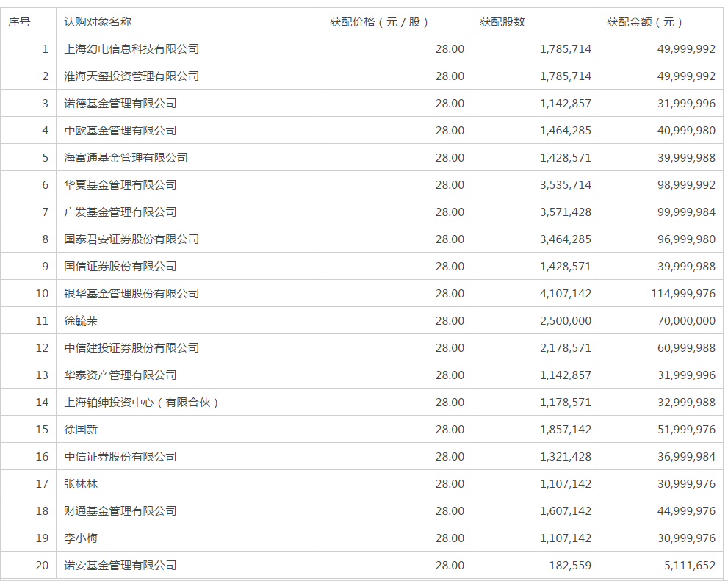728x581 pixels.
Task: Select share count 3,571,428
Action: tap(566, 212)
